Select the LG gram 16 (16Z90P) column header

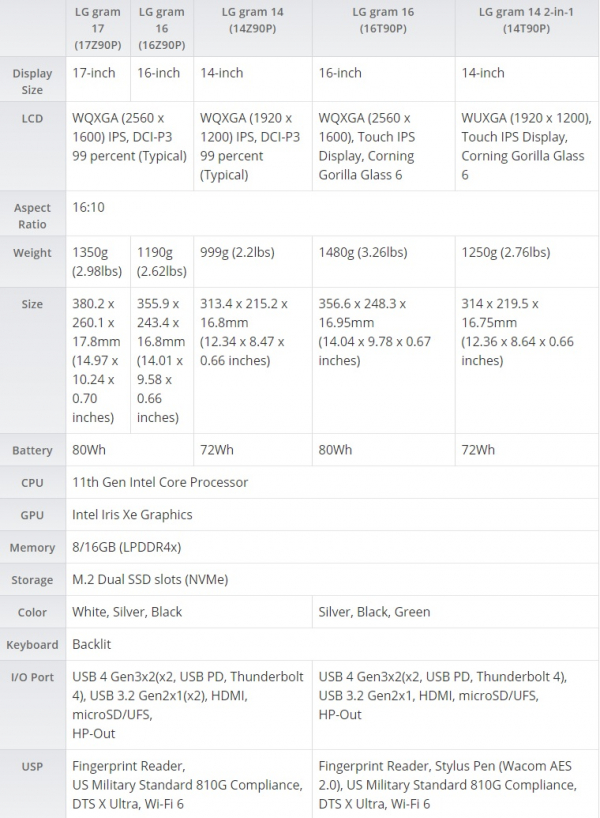coord(162,28)
